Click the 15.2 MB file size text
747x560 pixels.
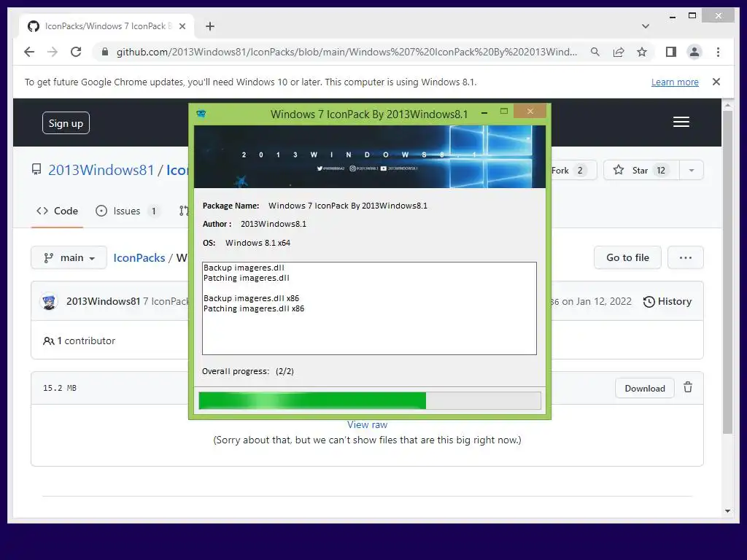point(60,388)
